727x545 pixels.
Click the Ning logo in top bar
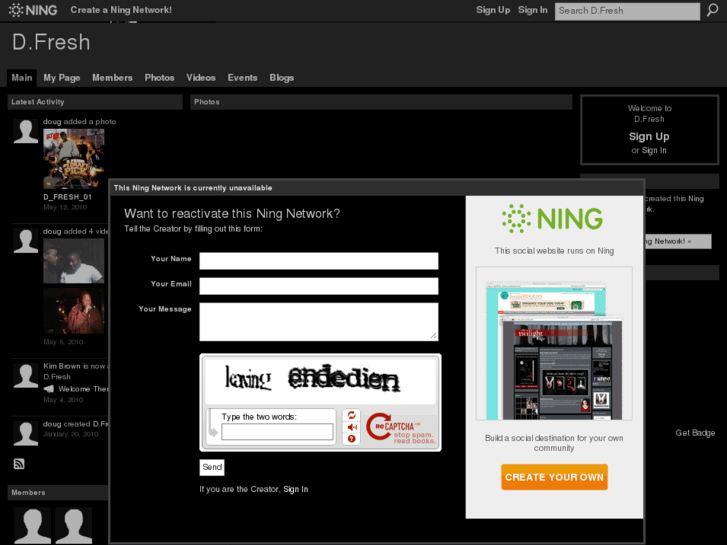pyautogui.click(x=33, y=10)
